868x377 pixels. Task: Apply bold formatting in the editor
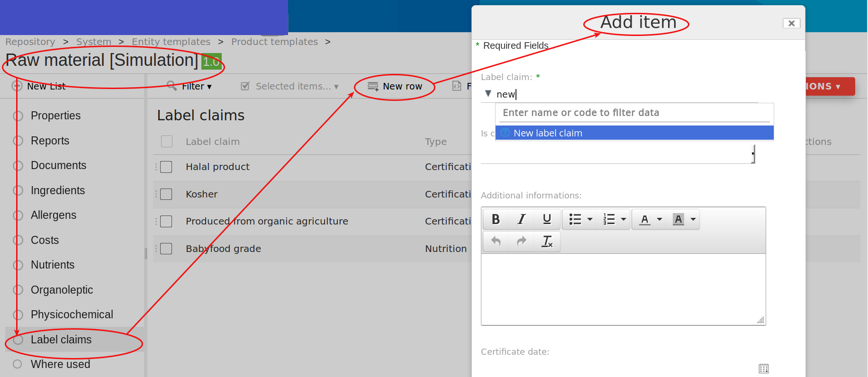[496, 219]
